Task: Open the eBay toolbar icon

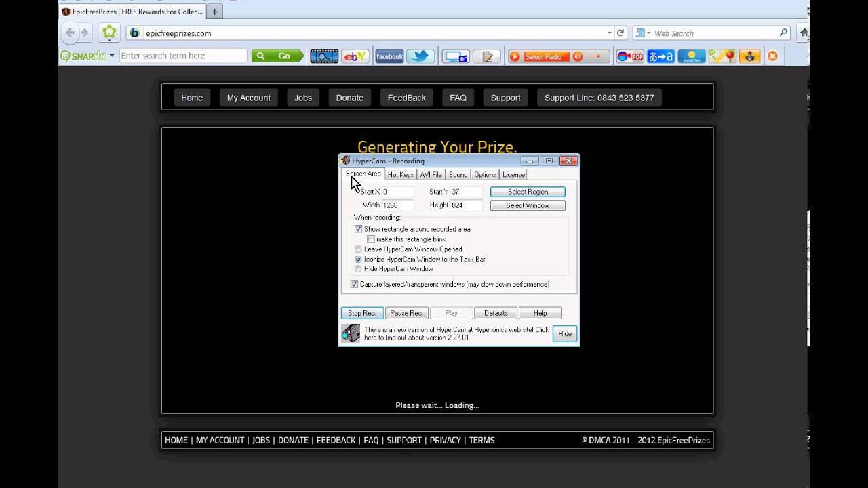Action: tap(355, 56)
